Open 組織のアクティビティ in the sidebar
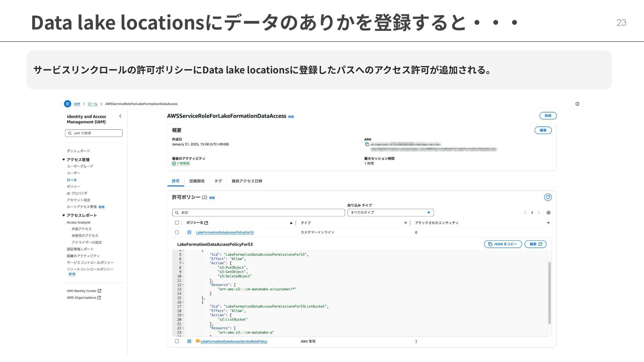644x362 pixels. pyautogui.click(x=83, y=256)
